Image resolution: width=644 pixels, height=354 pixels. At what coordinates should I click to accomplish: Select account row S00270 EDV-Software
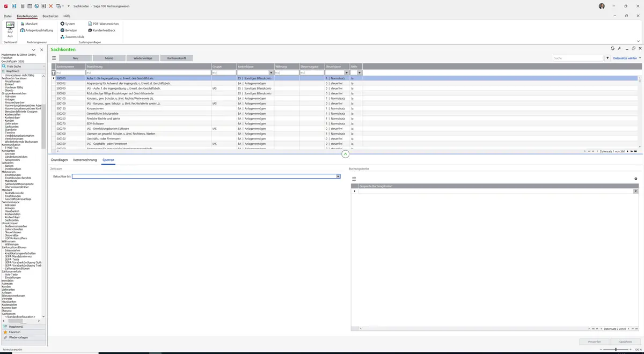coord(345,123)
